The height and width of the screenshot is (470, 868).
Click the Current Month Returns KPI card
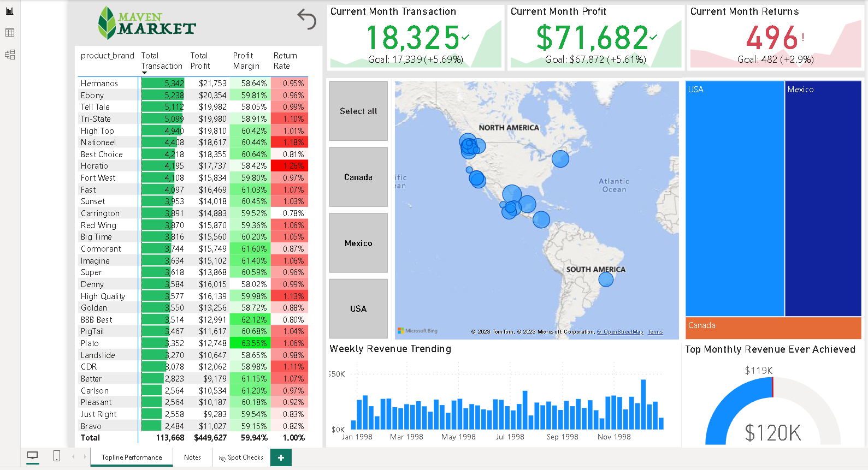click(x=775, y=37)
